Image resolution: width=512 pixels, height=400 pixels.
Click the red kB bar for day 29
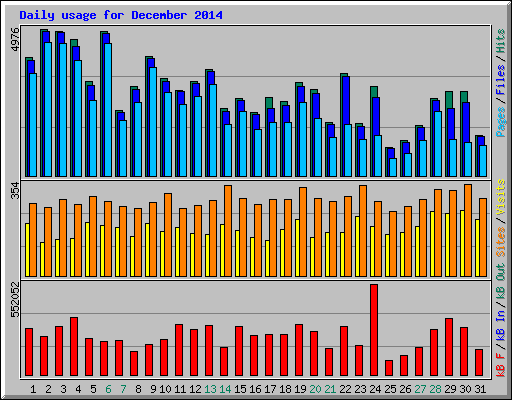(x=449, y=347)
